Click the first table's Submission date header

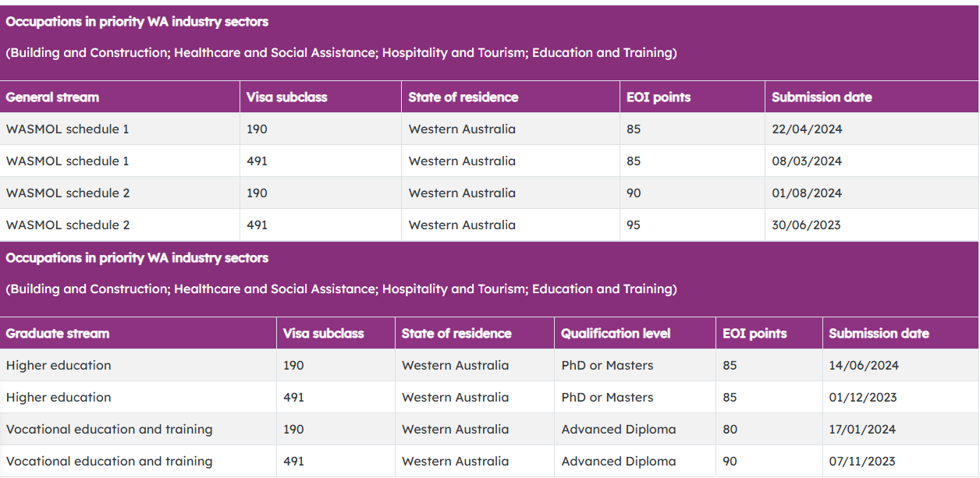coord(822,97)
